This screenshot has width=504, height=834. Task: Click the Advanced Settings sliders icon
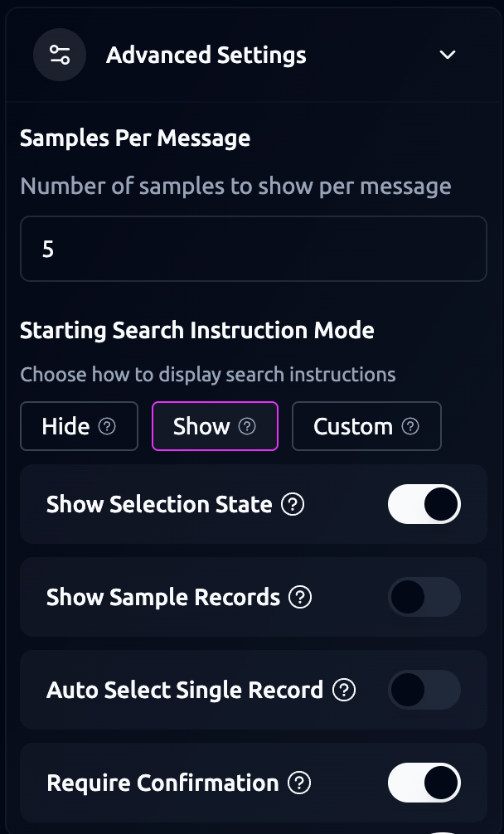(60, 55)
